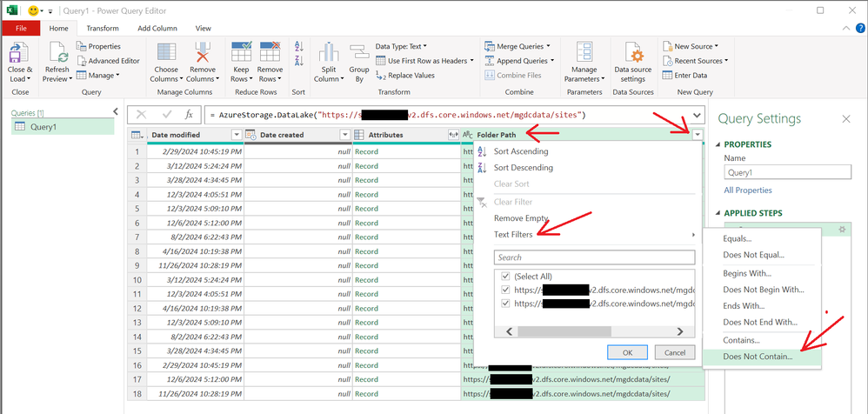868x414 pixels.
Task: Open query Properties in ribbon
Action: tap(98, 46)
